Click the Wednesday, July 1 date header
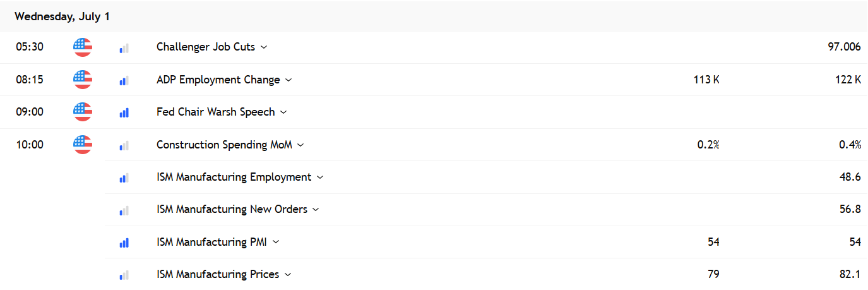The width and height of the screenshot is (868, 290). (x=62, y=16)
